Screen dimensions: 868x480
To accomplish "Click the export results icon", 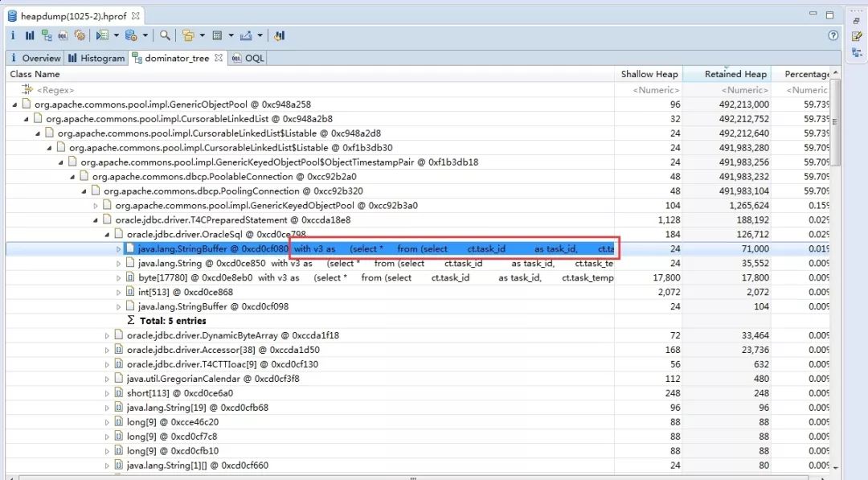I will (247, 35).
